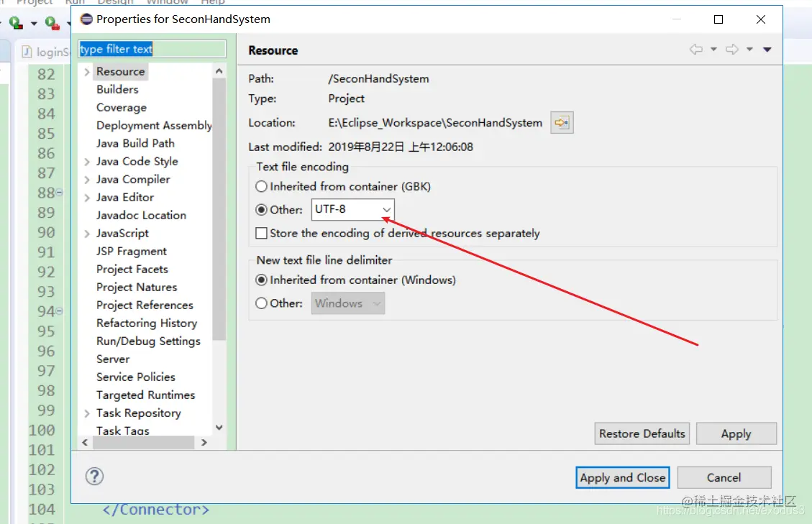Click the E:\Eclipse_Workspace\SeconHandSystem location text
812x524 pixels.
click(435, 123)
